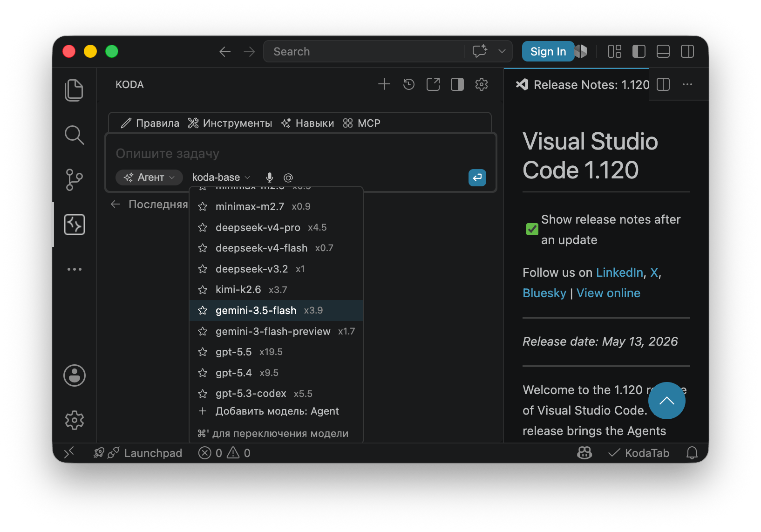Viewport: 761px width, 532px height.
Task: Split the Release Notes editor
Action: tap(663, 84)
